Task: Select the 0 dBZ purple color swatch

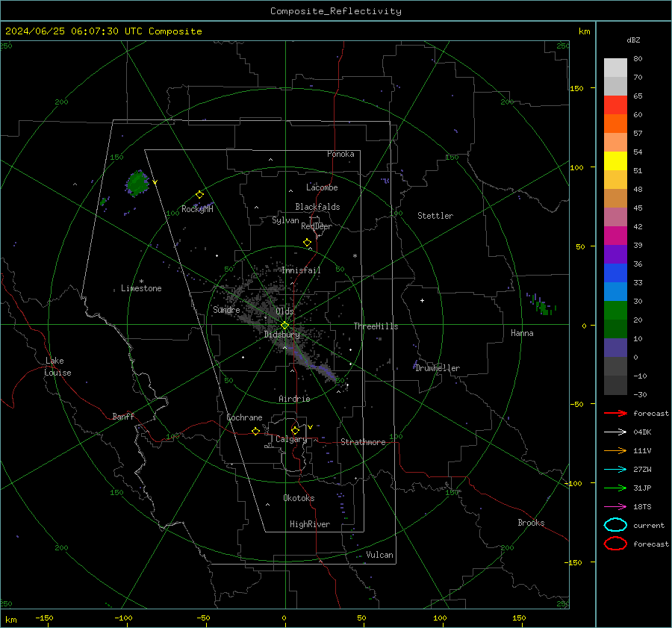Action: 615,348
